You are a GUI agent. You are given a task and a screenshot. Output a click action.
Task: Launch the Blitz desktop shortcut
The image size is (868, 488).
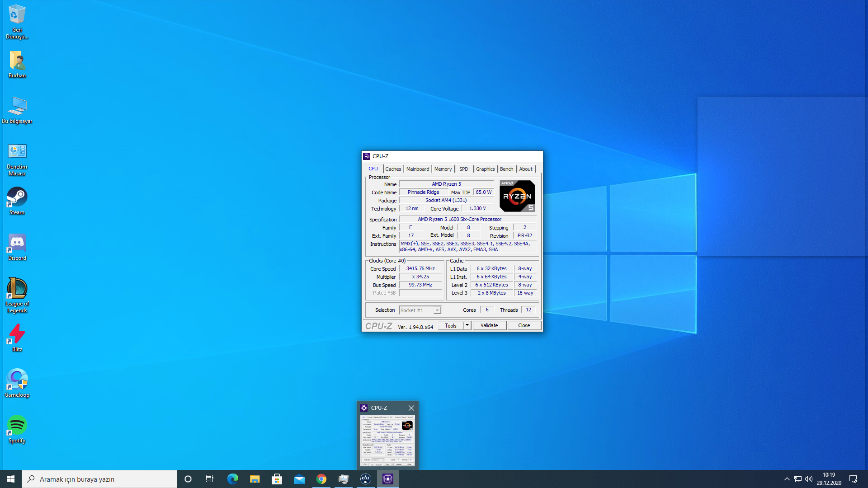pos(17,338)
